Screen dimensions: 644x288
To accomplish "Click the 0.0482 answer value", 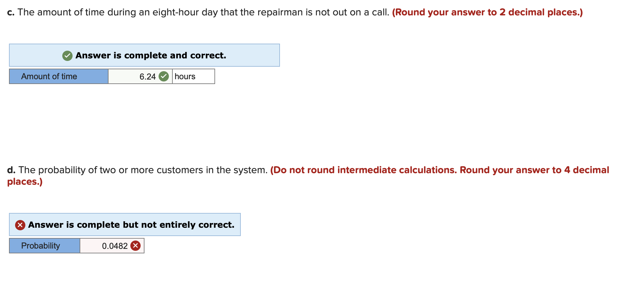I will point(113,246).
